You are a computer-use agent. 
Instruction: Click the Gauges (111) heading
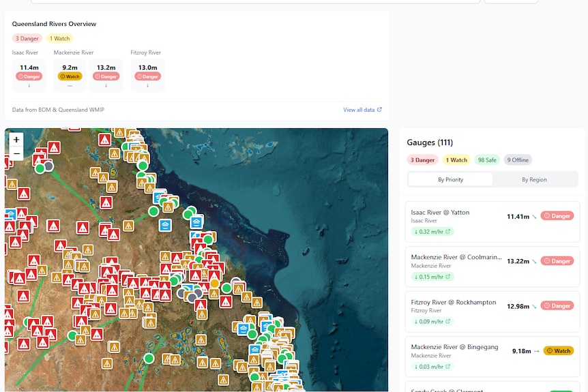pos(430,142)
